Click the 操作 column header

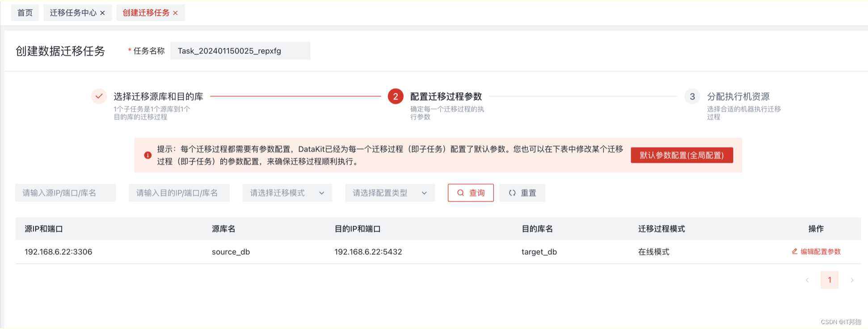(816, 229)
